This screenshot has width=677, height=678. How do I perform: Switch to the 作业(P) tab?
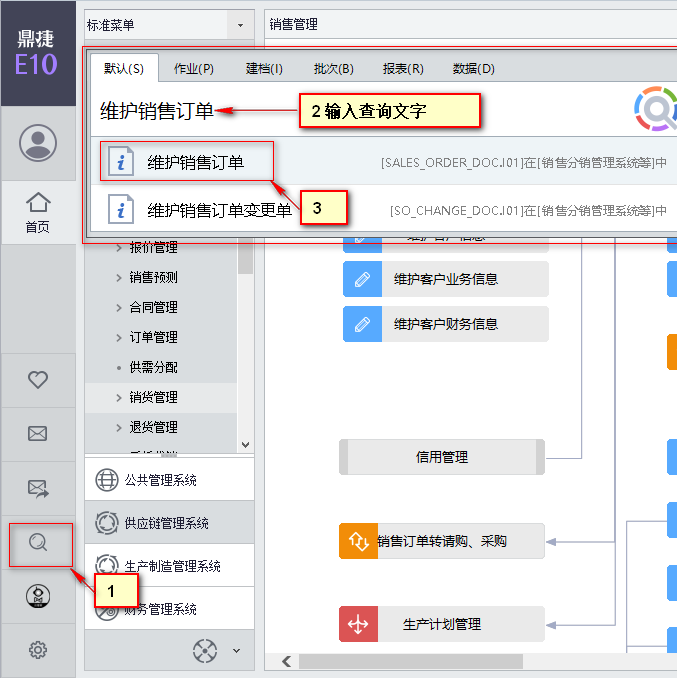coord(194,69)
